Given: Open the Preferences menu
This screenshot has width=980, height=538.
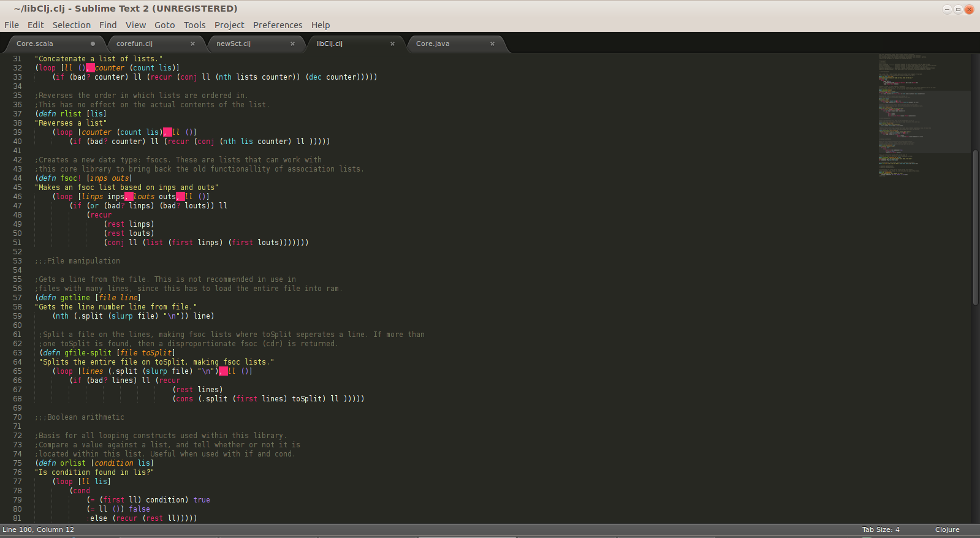Looking at the screenshot, I should point(278,25).
